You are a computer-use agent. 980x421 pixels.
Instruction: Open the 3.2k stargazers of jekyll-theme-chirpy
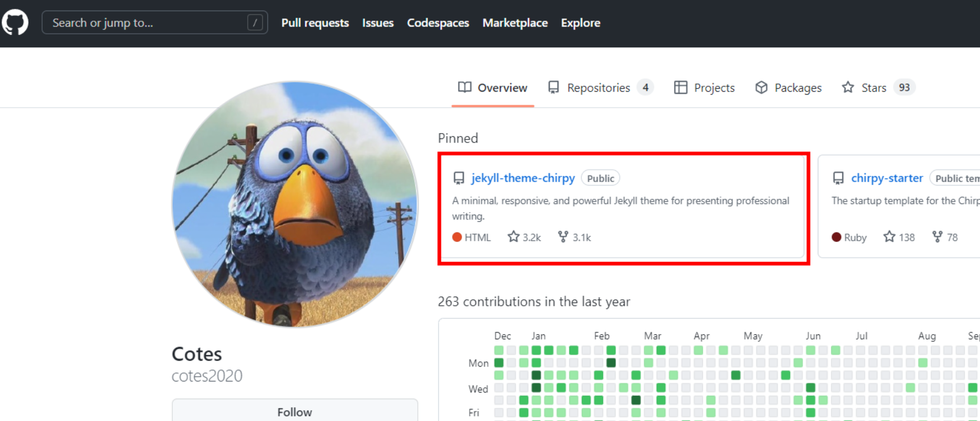click(x=524, y=237)
